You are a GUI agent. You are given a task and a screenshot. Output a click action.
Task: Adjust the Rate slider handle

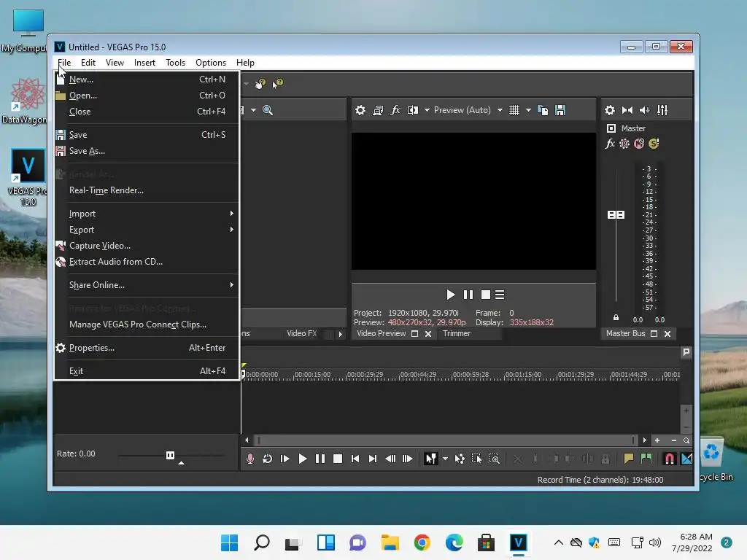pos(170,455)
